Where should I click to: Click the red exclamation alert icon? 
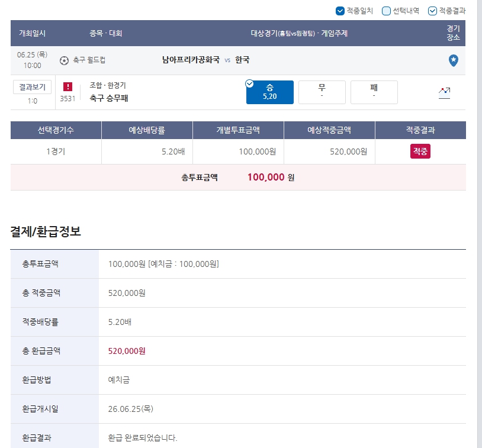(x=68, y=86)
